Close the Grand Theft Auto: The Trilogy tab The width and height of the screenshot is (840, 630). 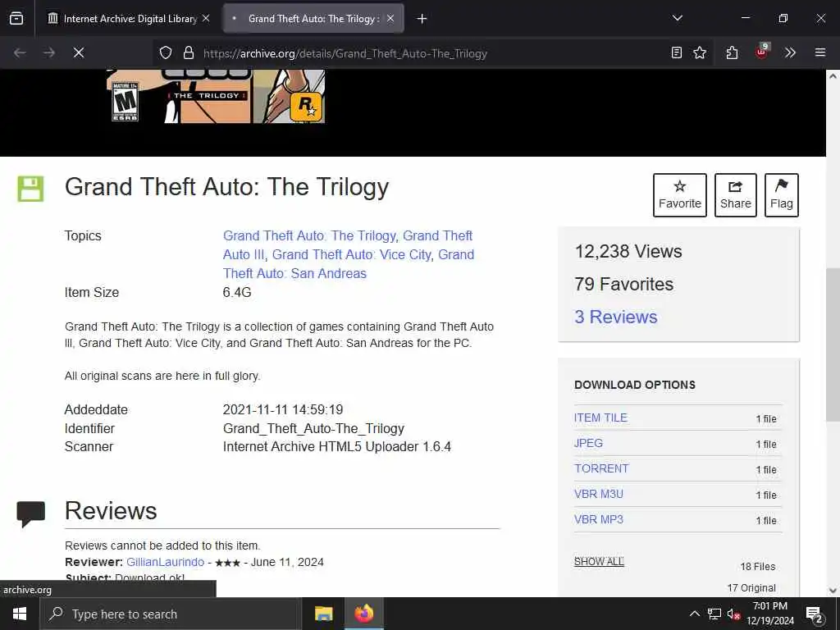tap(390, 18)
